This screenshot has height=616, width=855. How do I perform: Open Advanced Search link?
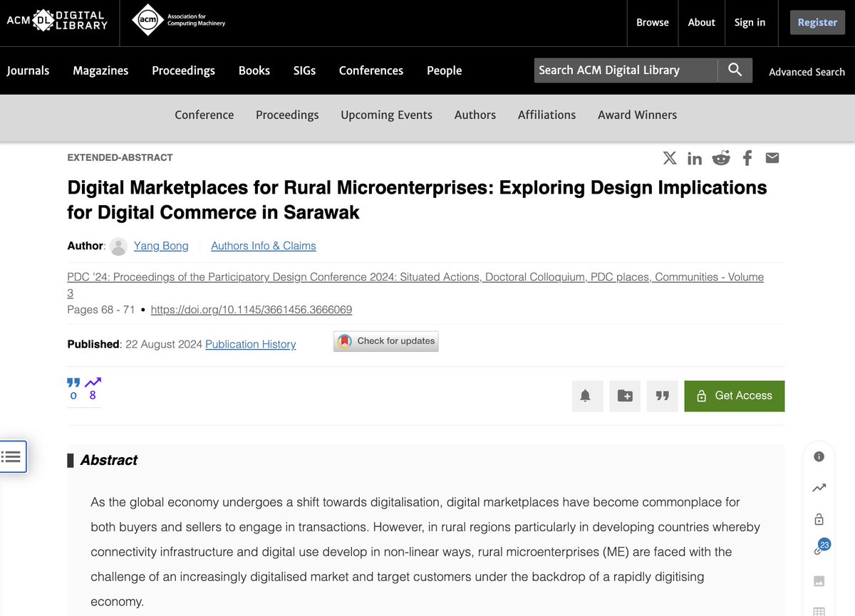tap(807, 72)
